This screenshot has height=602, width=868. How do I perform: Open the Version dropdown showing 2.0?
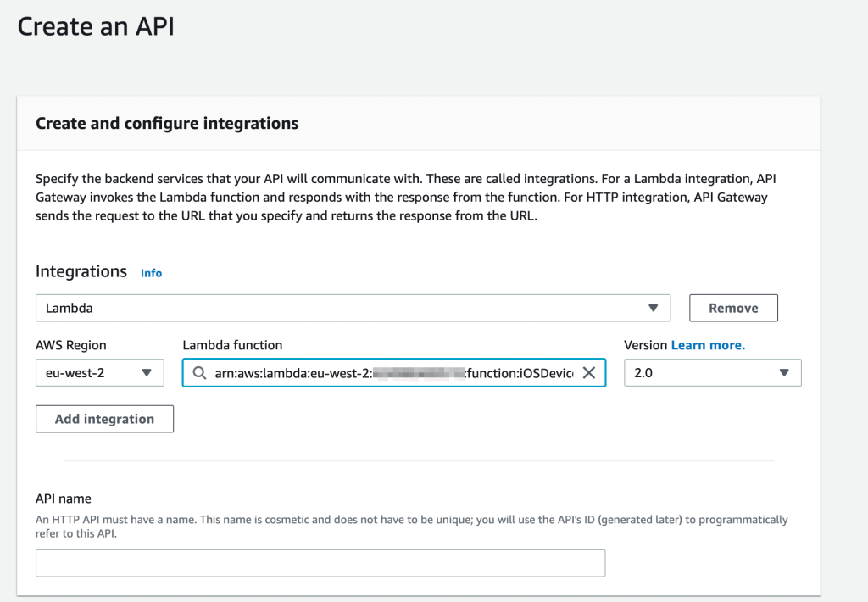(712, 373)
